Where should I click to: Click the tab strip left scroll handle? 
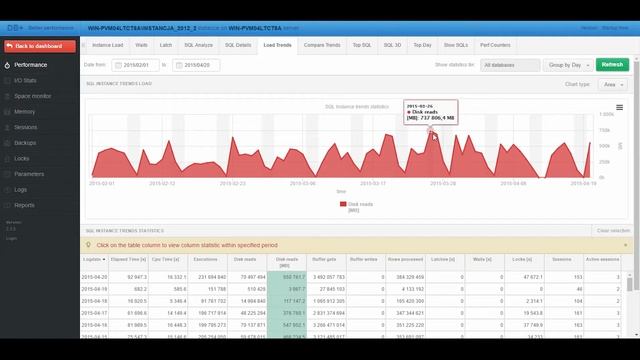(x=83, y=45)
